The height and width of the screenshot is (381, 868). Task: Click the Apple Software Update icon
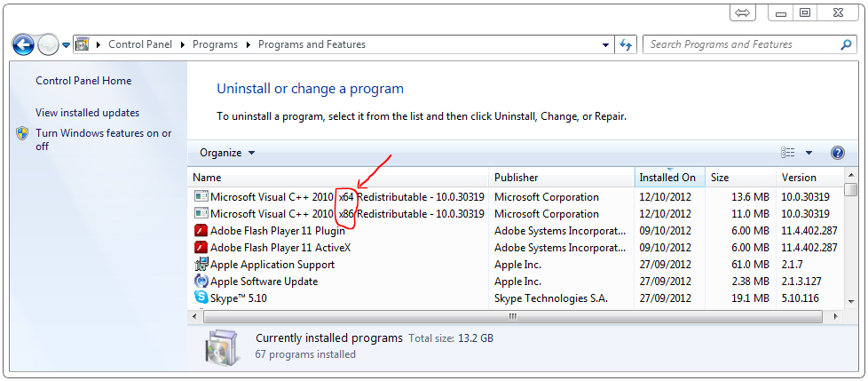coord(201,282)
